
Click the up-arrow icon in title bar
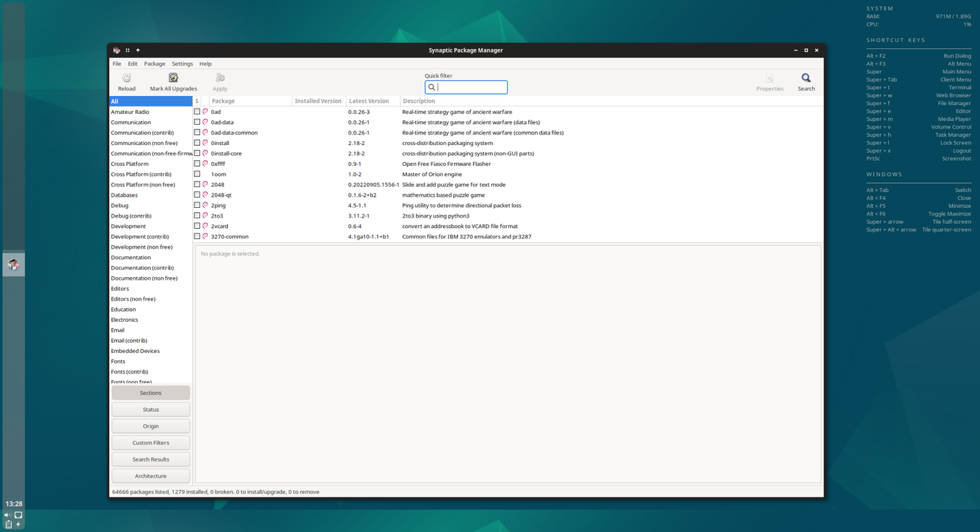pos(138,50)
